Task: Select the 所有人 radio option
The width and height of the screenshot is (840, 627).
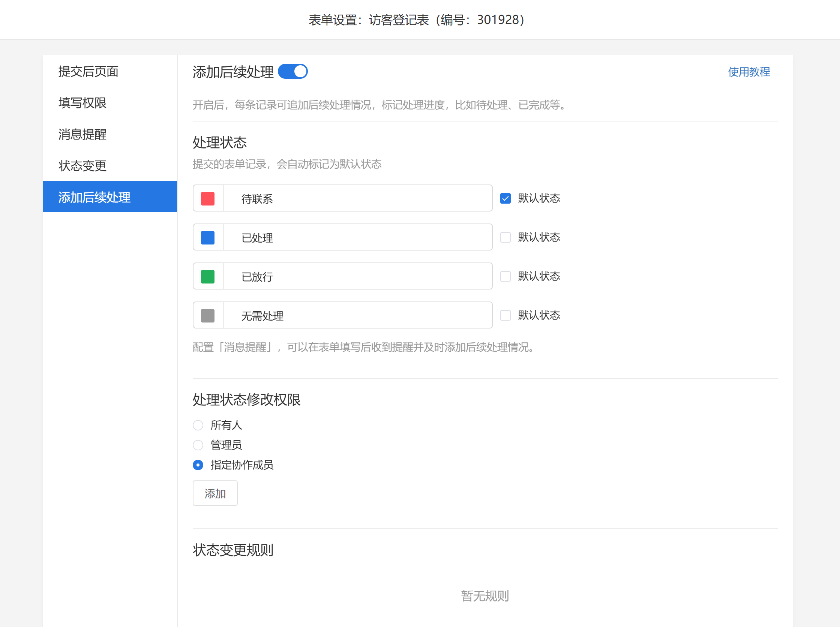Action: click(x=198, y=425)
